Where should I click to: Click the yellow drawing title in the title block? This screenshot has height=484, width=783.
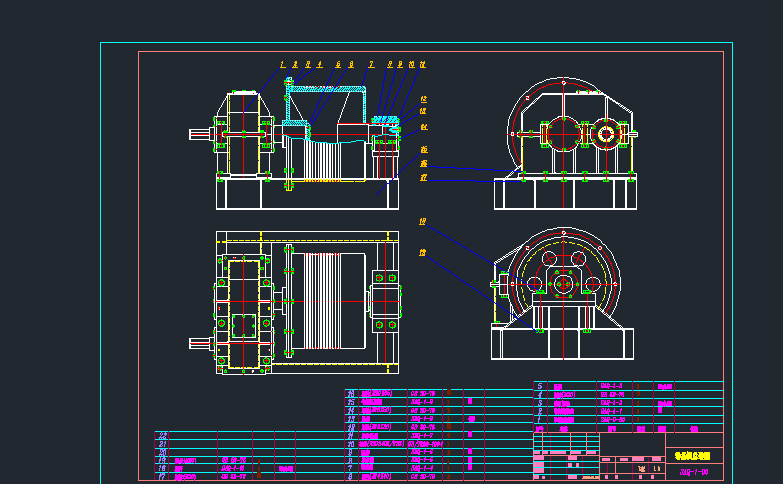pyautogui.click(x=693, y=456)
